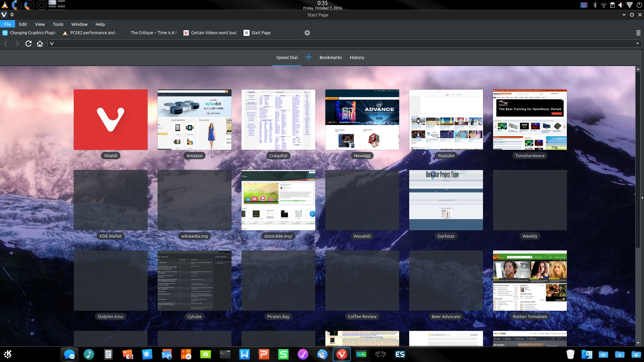Open the Tools menu
Viewport: 644px width, 362px height.
pos(58,24)
